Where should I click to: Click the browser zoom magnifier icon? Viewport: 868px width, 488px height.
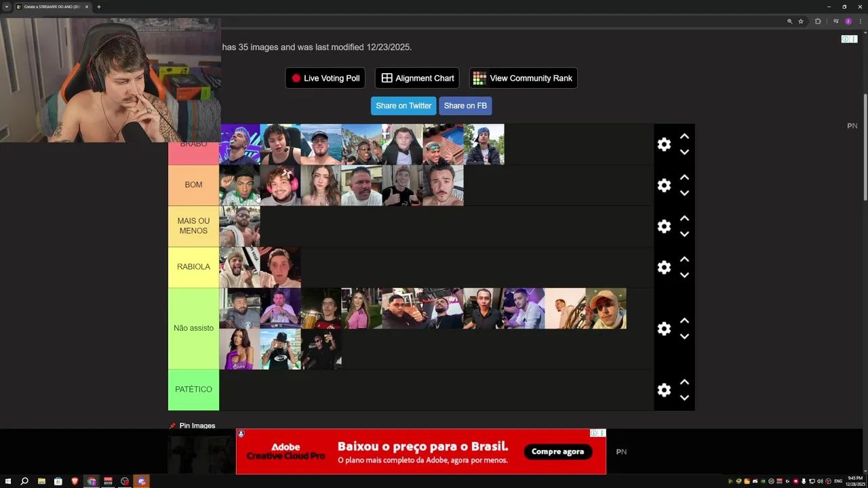click(789, 21)
